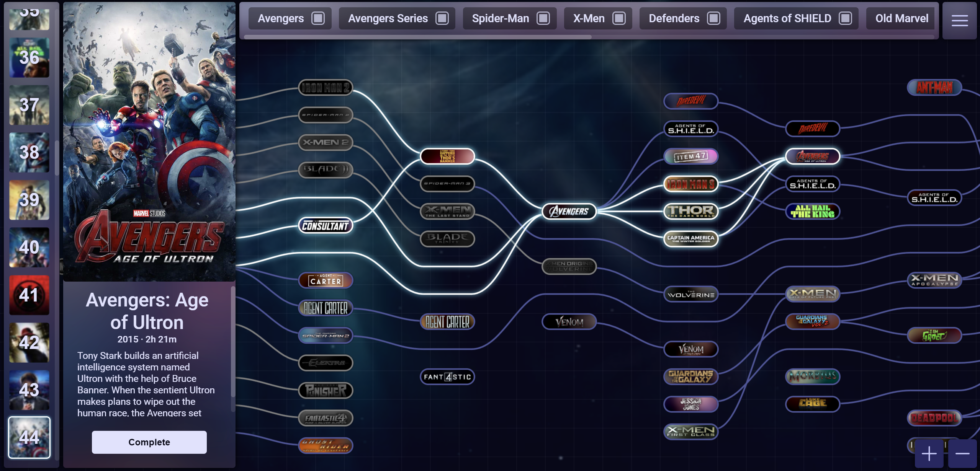Open thumbnail number 39
980x471 pixels.
click(29, 200)
